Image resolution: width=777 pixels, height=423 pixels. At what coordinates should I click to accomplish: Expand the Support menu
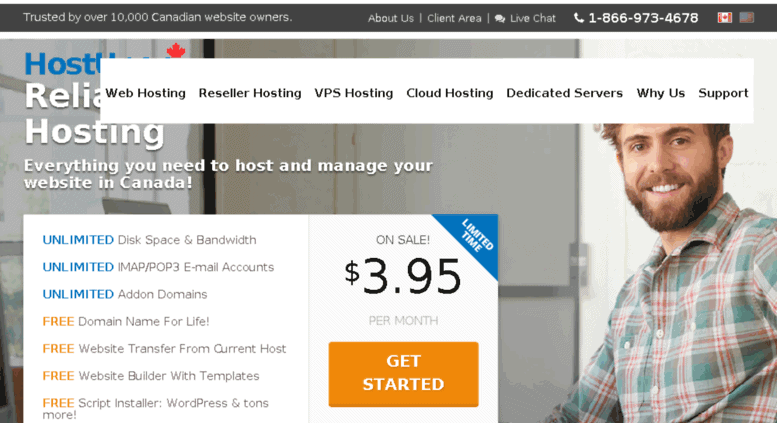[723, 93]
